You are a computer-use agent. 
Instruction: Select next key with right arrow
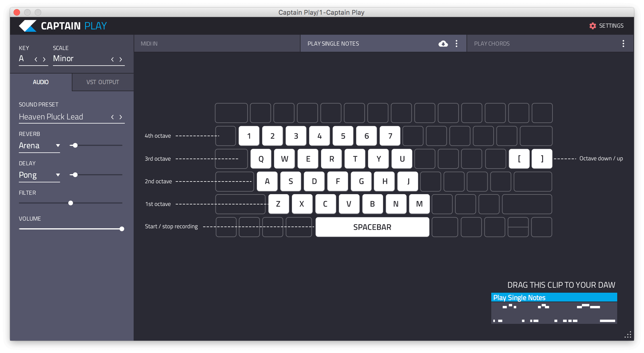44,59
